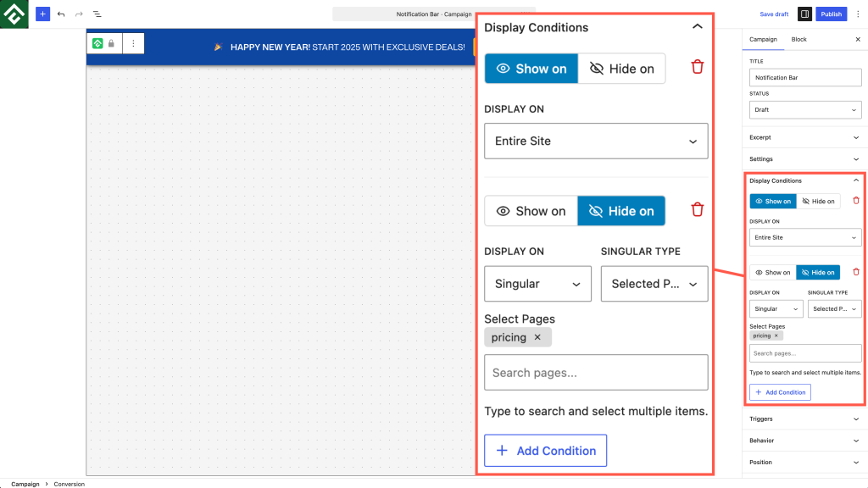Open the block inserter plus button
This screenshot has height=488, width=868.
coord(42,14)
